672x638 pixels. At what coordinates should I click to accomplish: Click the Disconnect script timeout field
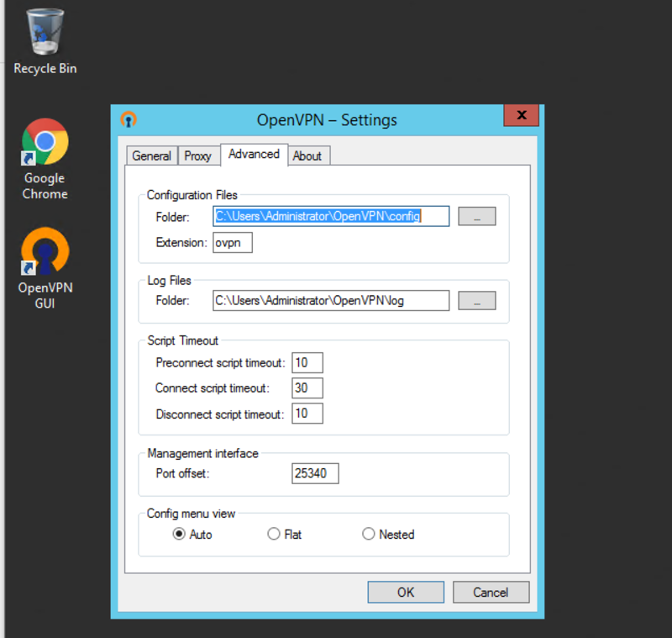click(307, 414)
